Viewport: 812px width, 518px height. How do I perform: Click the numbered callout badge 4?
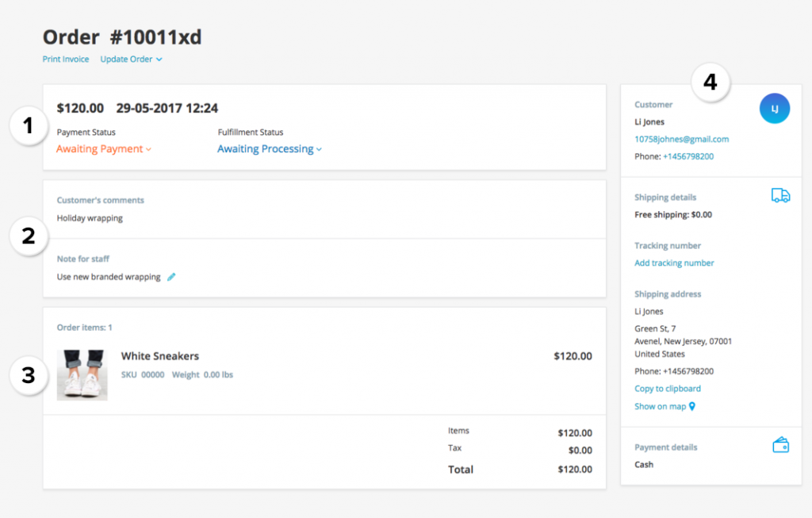click(710, 82)
